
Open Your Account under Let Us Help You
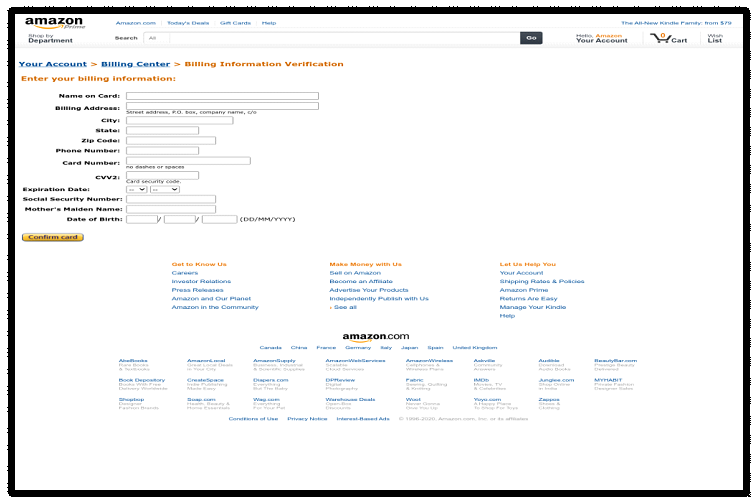522,273
